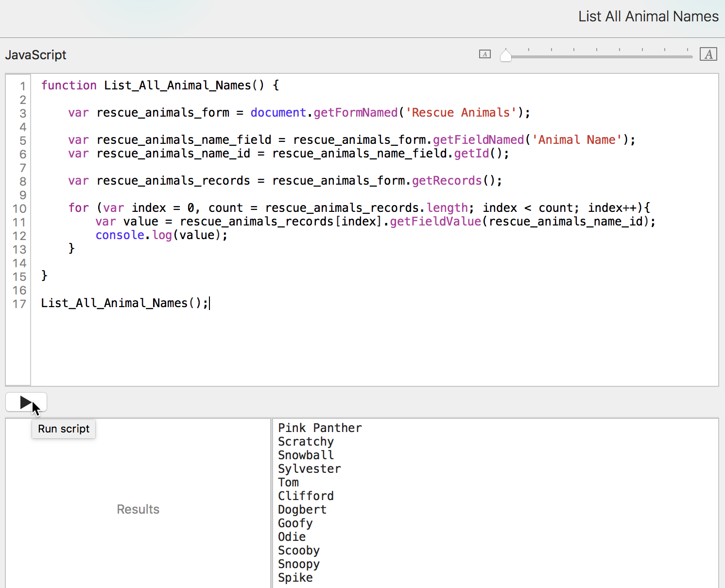The height and width of the screenshot is (588, 725).
Task: Click line number 14 in the gutter
Action: (19, 263)
